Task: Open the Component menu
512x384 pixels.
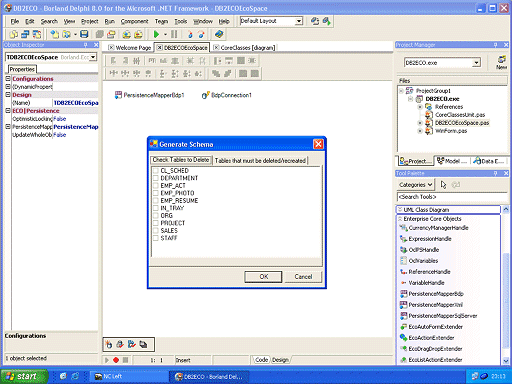Action: (134, 21)
